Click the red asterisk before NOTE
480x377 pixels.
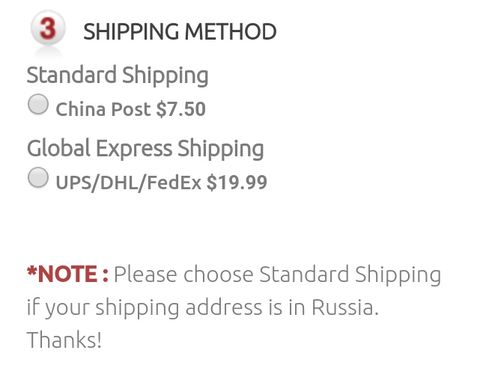[x=32, y=271]
